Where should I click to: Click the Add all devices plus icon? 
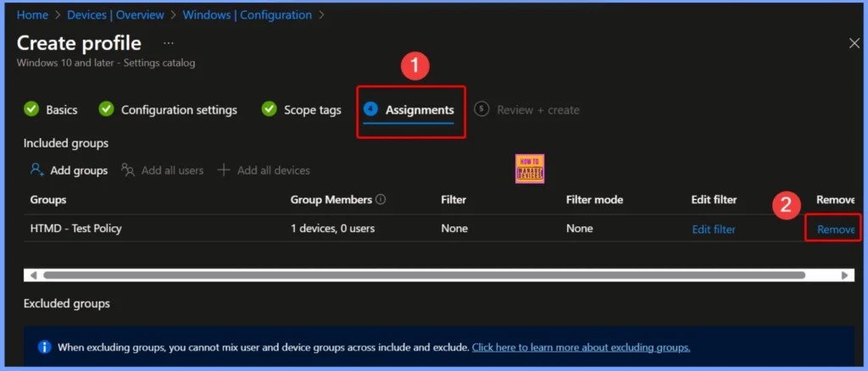[x=224, y=169]
